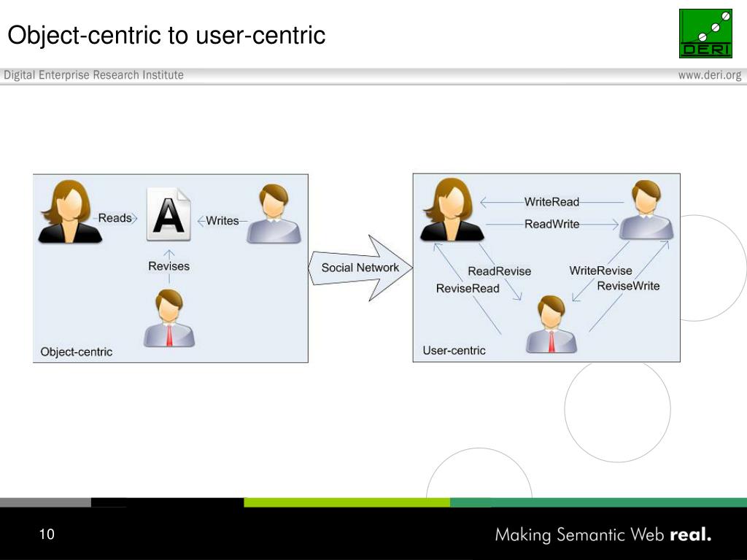Select the writer man avatar in Object-centric box
Image resolution: width=747 pixels, height=560 pixels.
click(274, 214)
